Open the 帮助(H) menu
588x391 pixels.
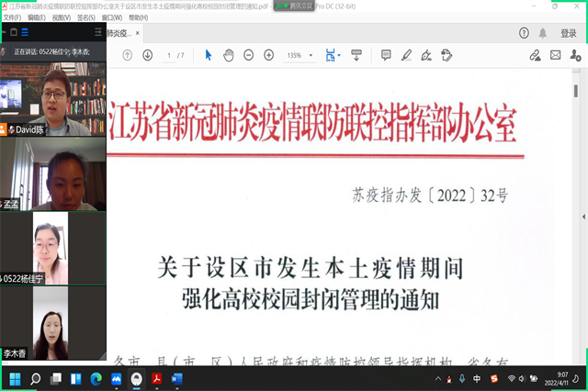click(x=136, y=17)
